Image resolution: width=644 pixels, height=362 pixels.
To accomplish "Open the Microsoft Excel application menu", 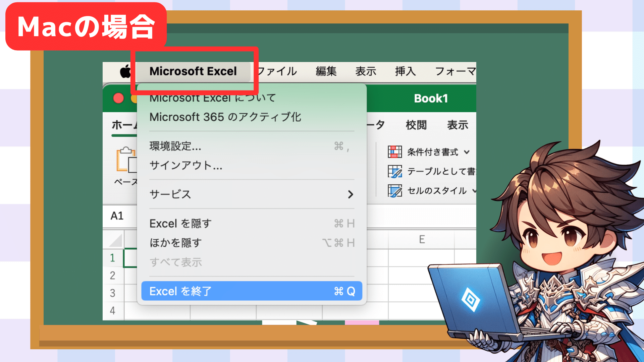I will tap(193, 71).
